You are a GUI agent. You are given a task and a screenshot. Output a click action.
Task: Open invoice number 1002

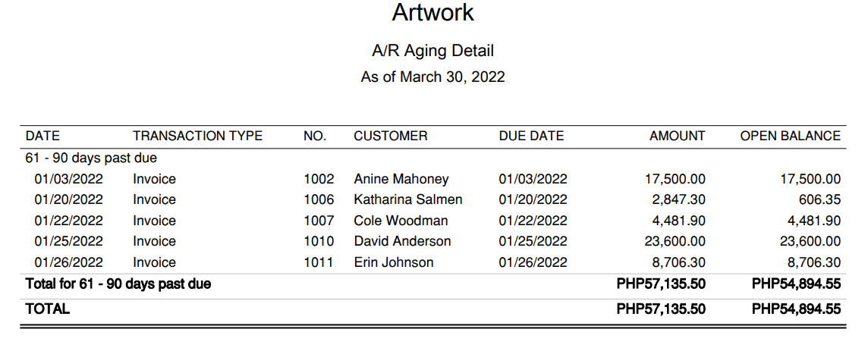click(319, 179)
